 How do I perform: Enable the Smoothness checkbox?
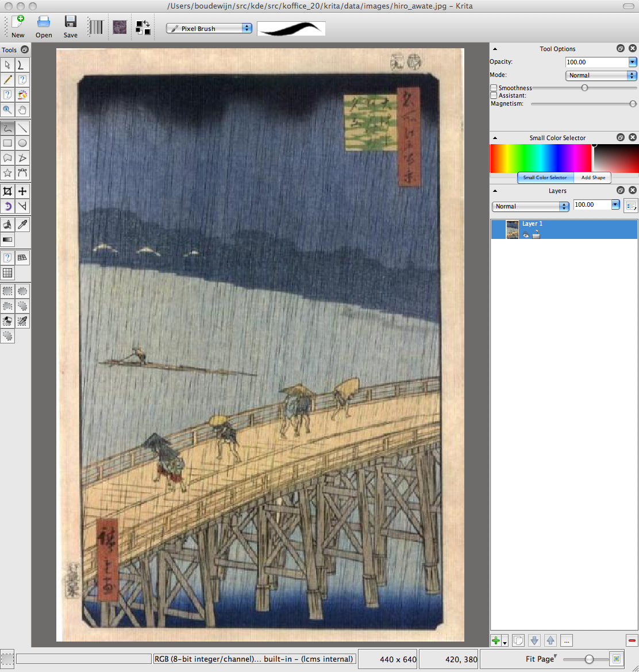coord(494,88)
